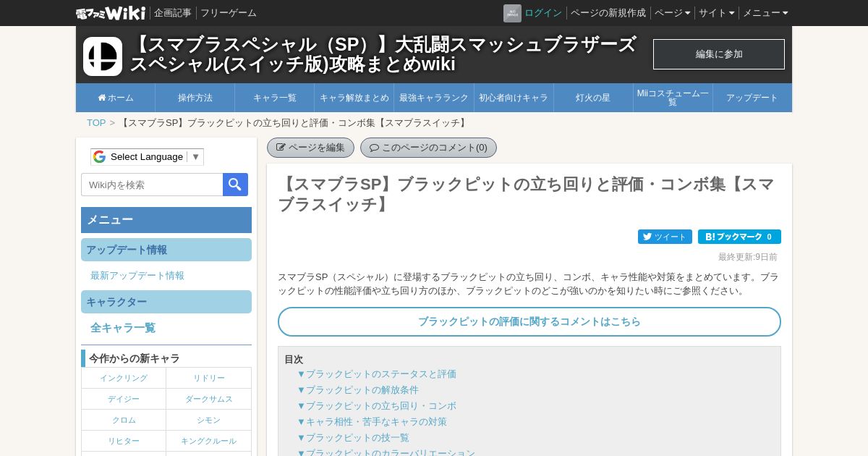The image size is (868, 456).
Task: Open the 最強キャラランク tab
Action: coord(434,98)
